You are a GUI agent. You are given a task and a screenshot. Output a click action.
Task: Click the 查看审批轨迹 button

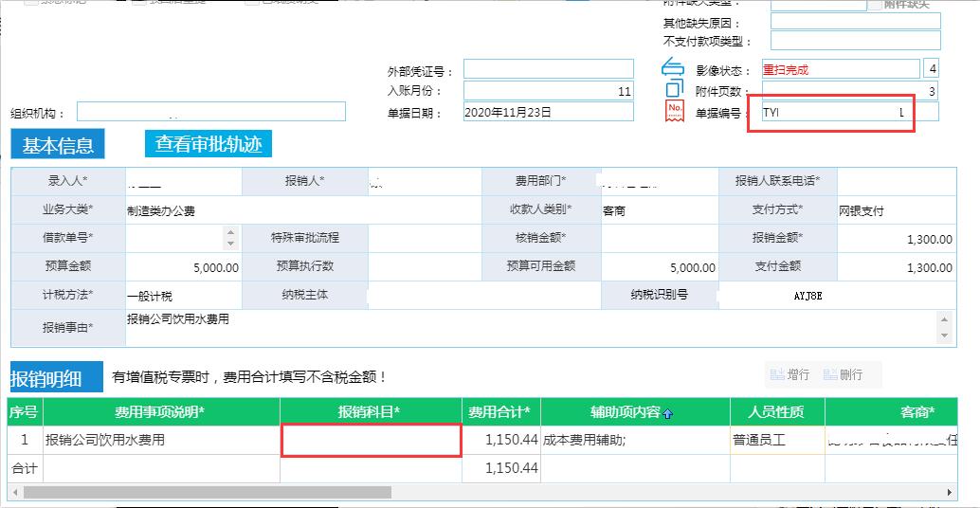pyautogui.click(x=209, y=144)
